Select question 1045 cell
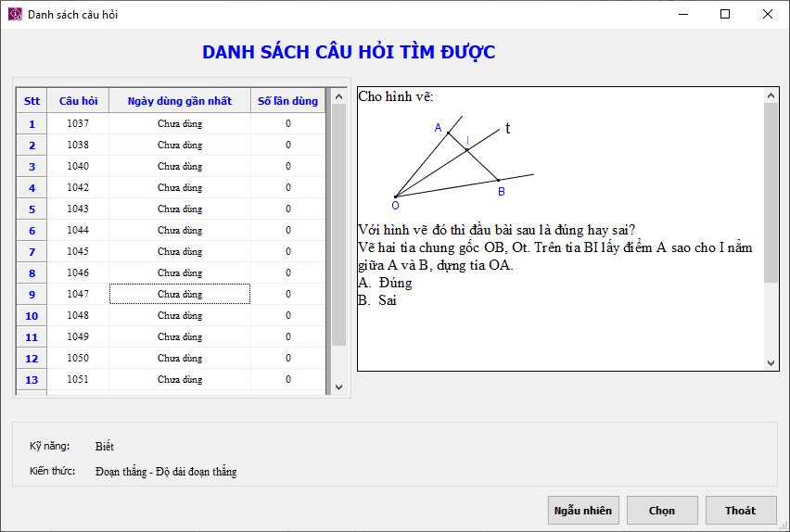The image size is (790, 532). click(x=78, y=251)
